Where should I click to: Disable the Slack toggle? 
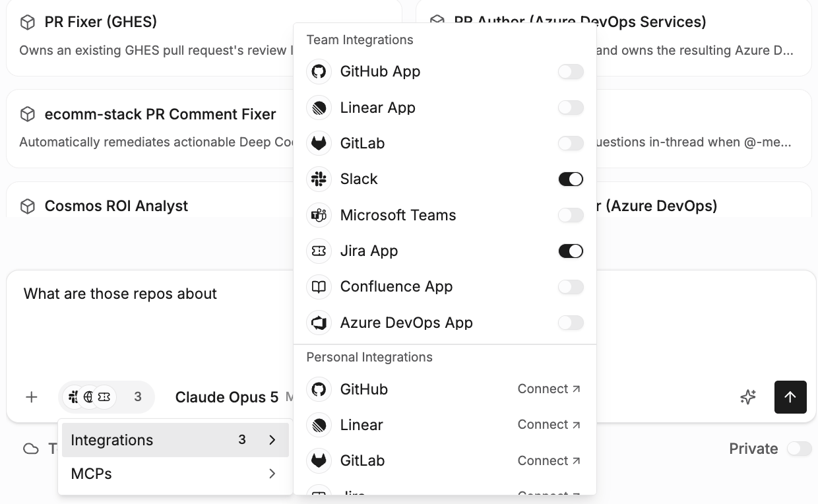coord(571,179)
